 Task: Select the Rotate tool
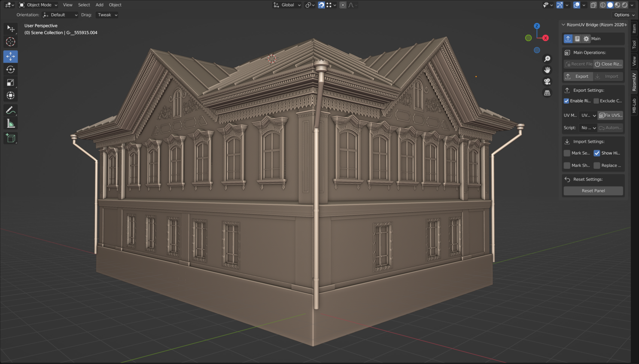pyautogui.click(x=11, y=70)
